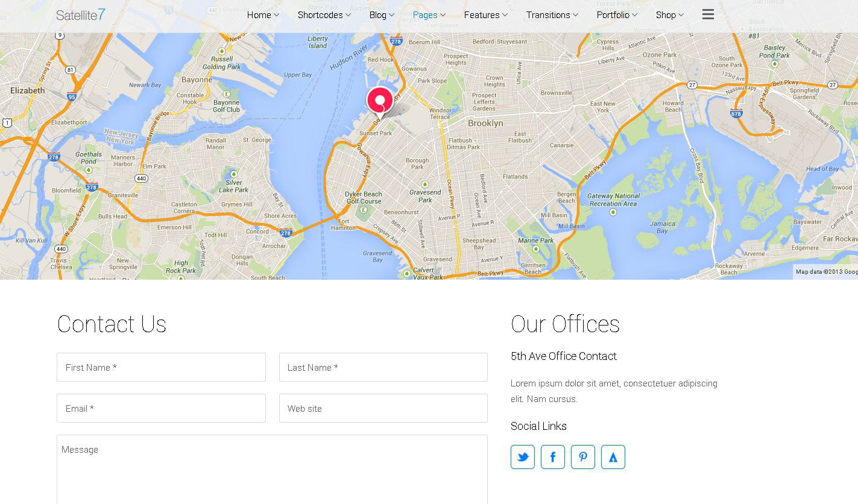Open the hamburger menu icon in header
This screenshot has height=504, width=858.
708,14
